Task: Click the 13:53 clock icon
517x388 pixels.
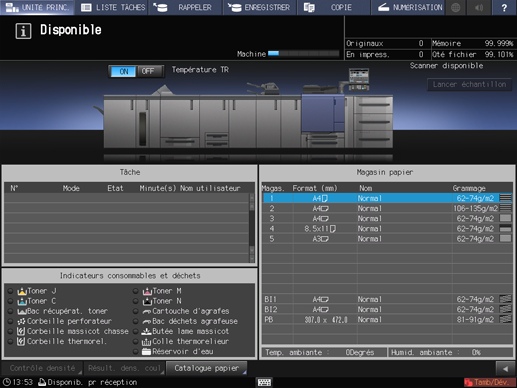Action: click(x=7, y=382)
